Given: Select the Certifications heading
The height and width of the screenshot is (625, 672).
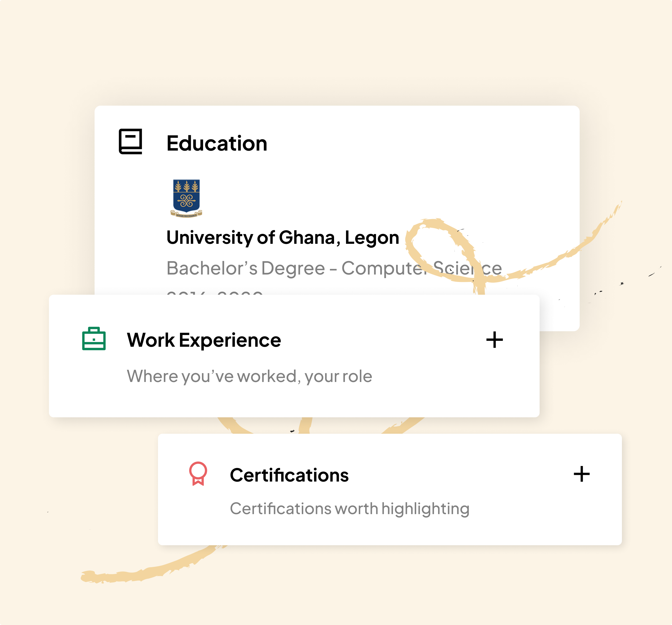Looking at the screenshot, I should click(289, 475).
